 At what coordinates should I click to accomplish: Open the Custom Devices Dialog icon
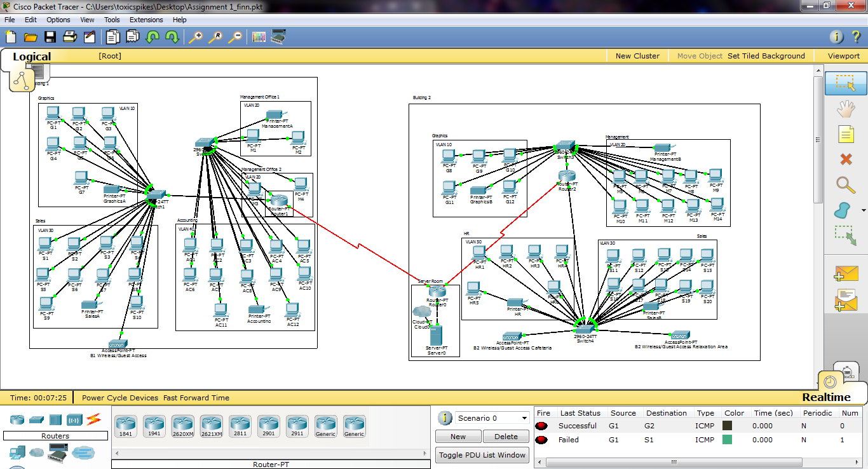pos(278,37)
